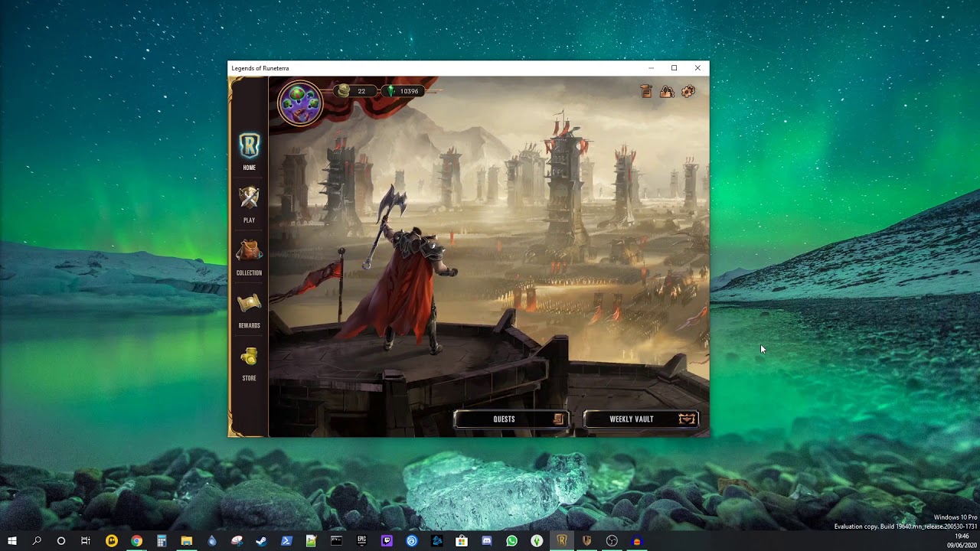Open the Quests button

511,419
